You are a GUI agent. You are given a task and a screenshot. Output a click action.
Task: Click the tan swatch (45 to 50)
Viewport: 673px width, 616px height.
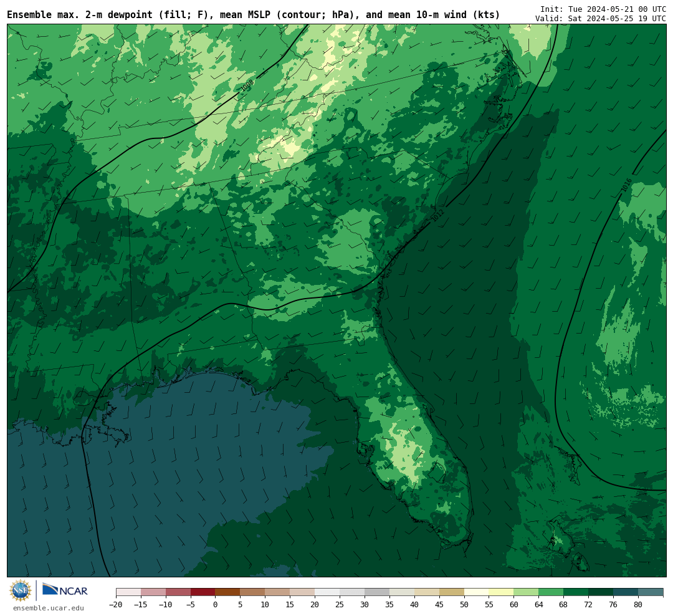click(452, 592)
